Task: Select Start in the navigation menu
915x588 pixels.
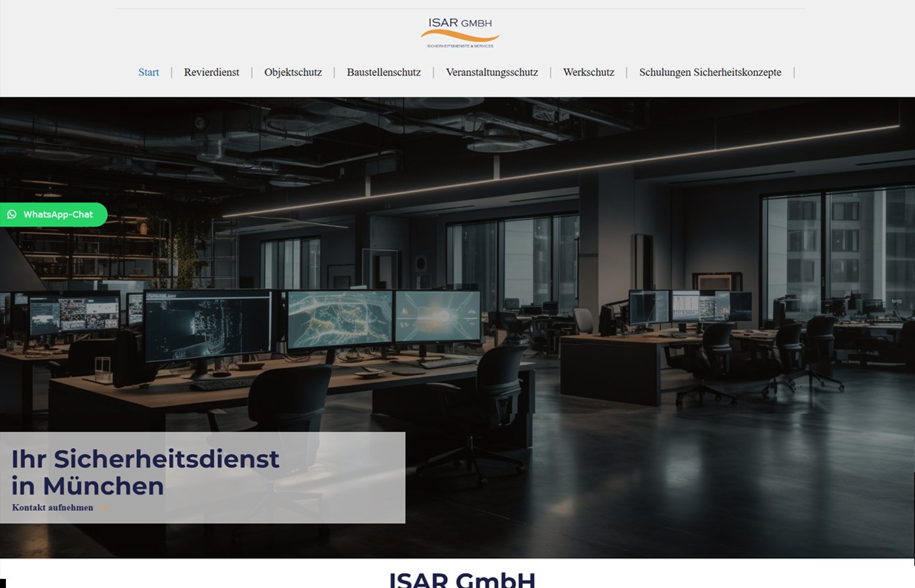Action: point(148,72)
